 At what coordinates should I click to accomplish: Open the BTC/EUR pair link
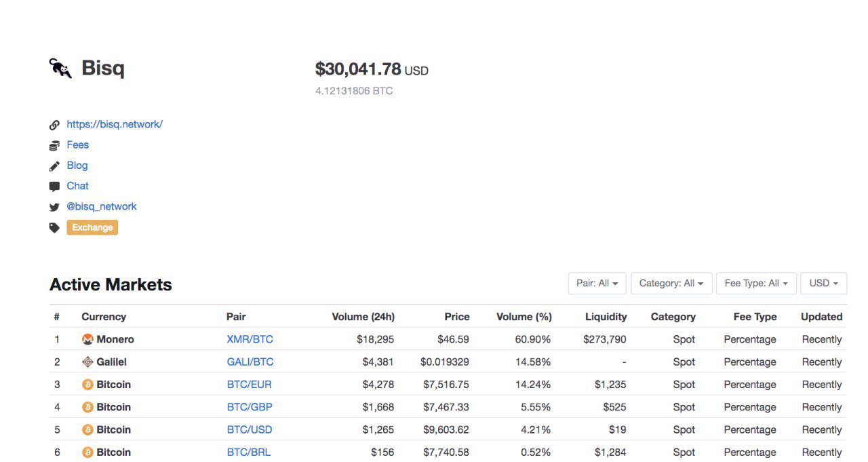(249, 385)
